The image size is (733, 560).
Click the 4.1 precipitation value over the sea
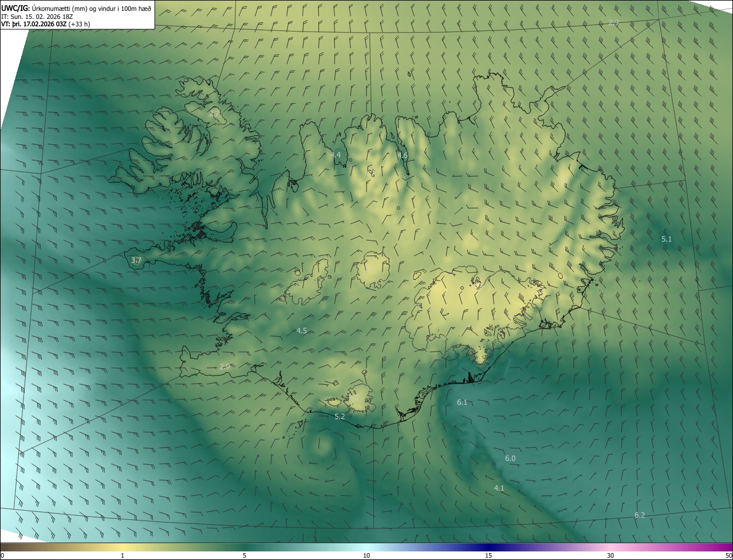tap(499, 488)
